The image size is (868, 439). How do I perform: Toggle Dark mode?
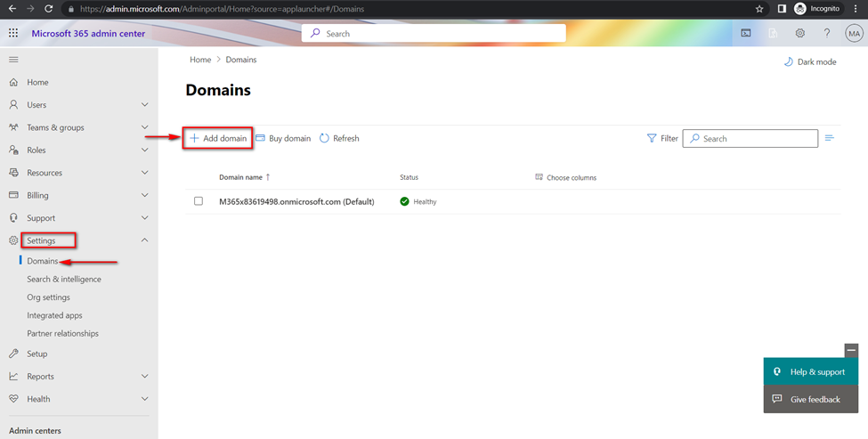tap(810, 62)
